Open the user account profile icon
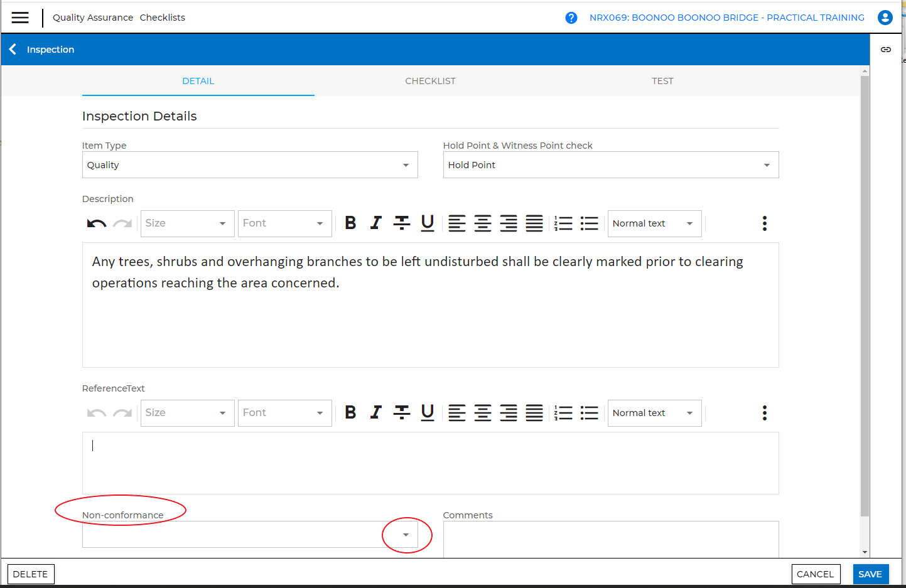Image resolution: width=906 pixels, height=588 pixels. coord(885,18)
